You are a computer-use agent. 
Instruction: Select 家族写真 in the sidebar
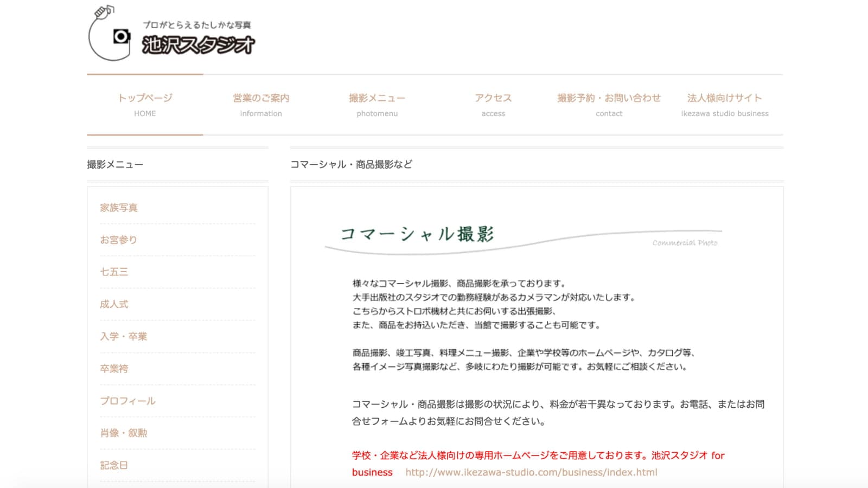(119, 208)
